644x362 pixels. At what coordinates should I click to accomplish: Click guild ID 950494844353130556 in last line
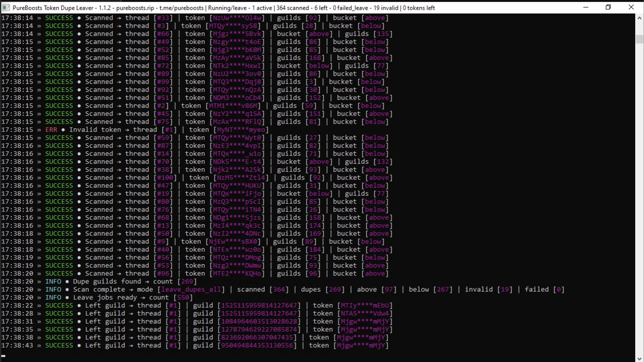257,346
